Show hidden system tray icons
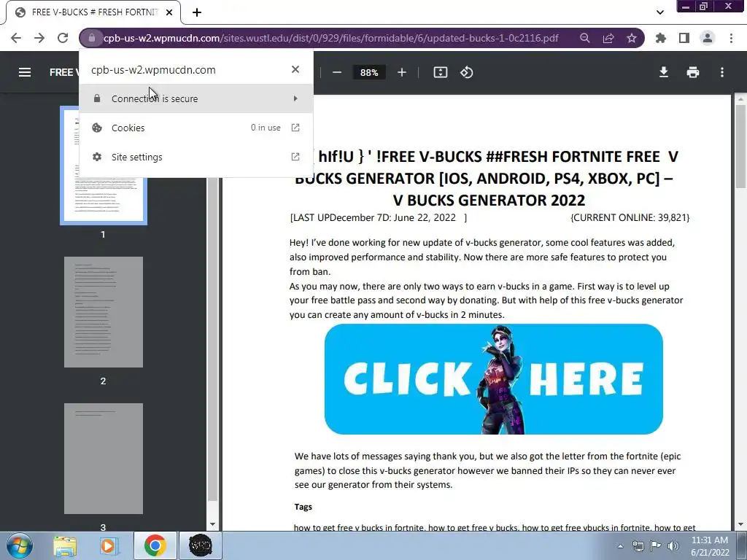Viewport: 747px width, 560px height. pyautogui.click(x=620, y=546)
